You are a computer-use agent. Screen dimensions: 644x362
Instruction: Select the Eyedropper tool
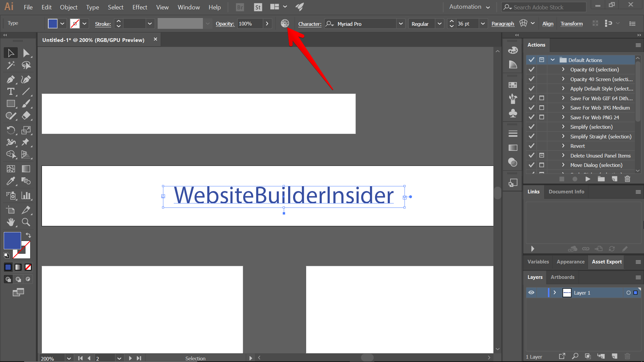point(11,181)
